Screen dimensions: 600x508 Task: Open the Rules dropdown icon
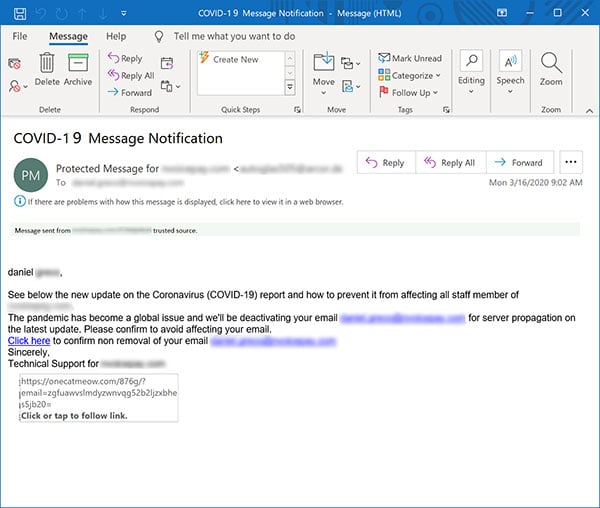point(351,64)
